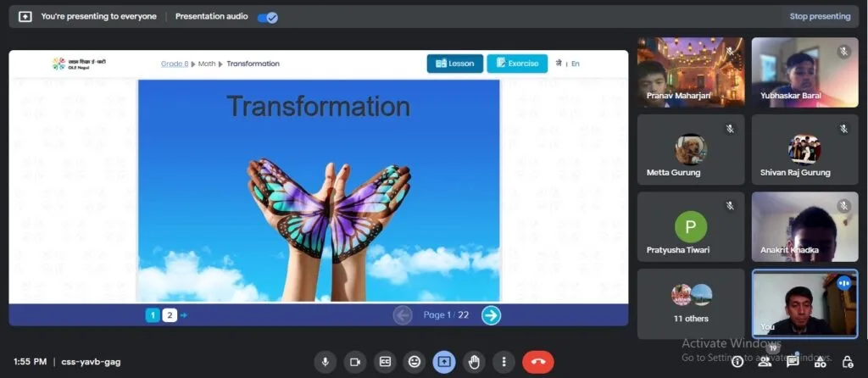Viewport: 868px width, 378px height.
Task: Mute the microphone
Action: (325, 362)
